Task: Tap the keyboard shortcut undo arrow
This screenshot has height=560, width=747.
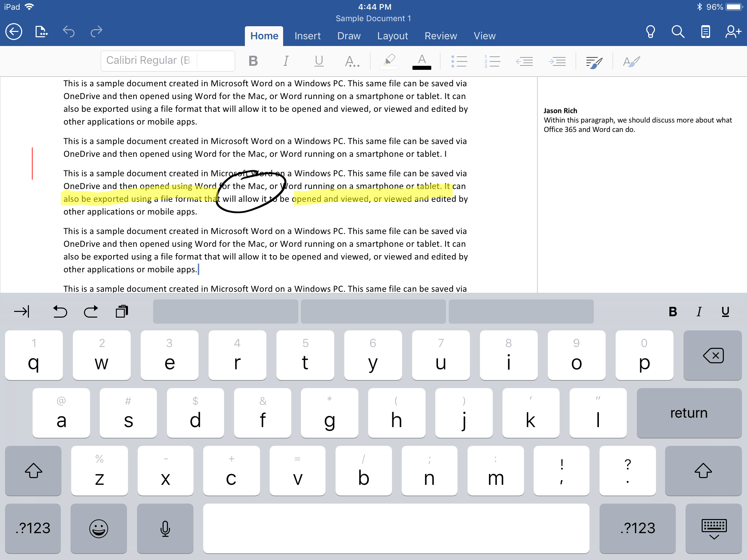Action: [x=60, y=311]
